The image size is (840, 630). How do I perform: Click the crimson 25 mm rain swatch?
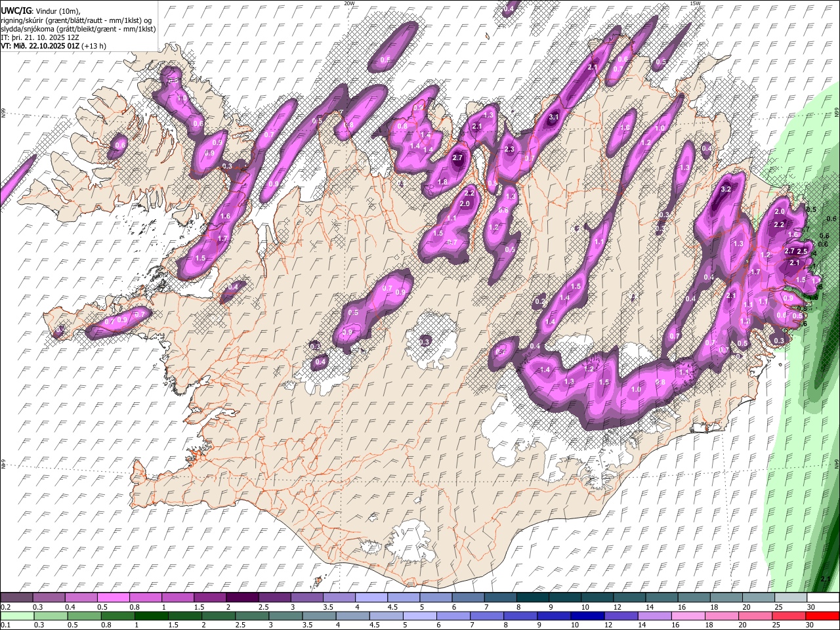789,616
